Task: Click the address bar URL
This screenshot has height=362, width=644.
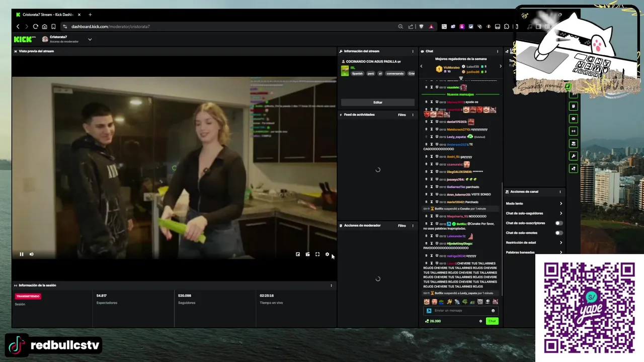Action: pos(110,27)
